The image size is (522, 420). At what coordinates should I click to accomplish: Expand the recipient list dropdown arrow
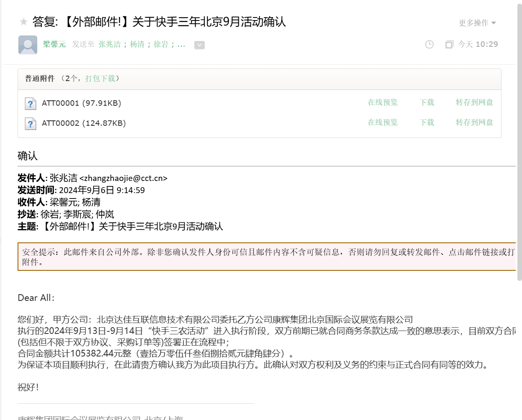(200, 45)
